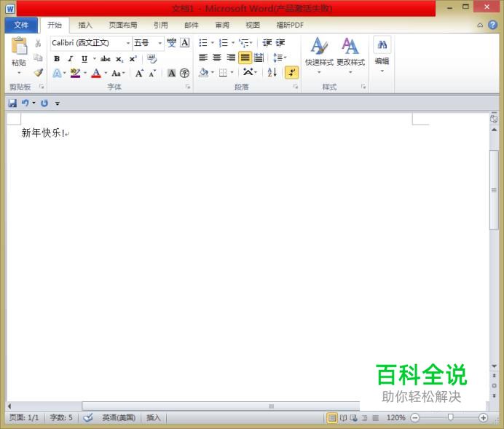Click the Distributed alignment icon

259,58
